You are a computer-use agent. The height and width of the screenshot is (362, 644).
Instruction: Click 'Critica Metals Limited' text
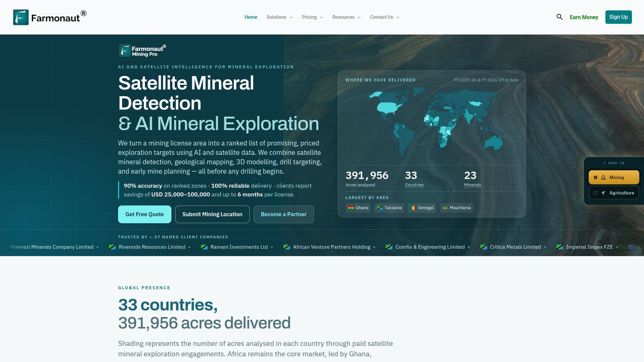[x=515, y=247]
